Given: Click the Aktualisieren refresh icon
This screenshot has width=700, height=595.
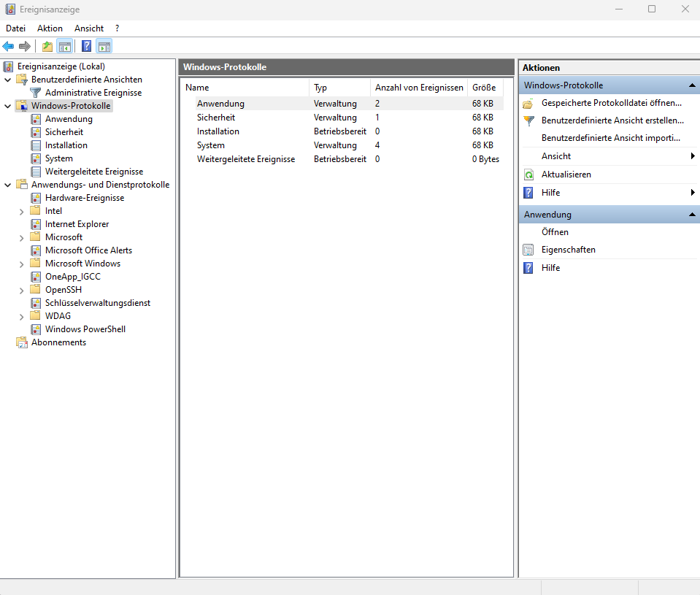Looking at the screenshot, I should 528,174.
